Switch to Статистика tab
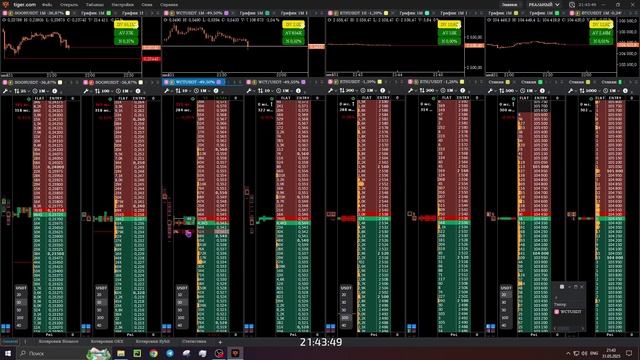Viewport: 640px width, 360px height. click(194, 342)
